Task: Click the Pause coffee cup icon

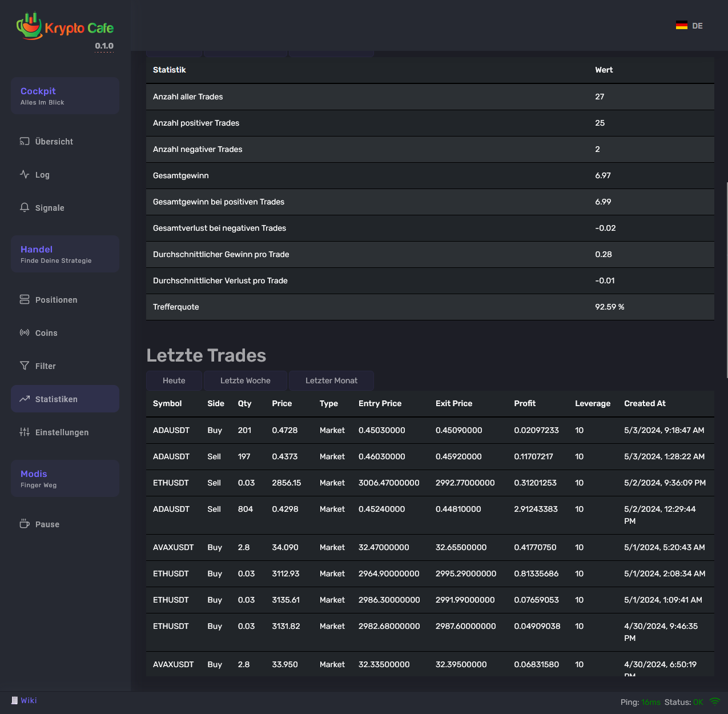Action: [x=25, y=524]
